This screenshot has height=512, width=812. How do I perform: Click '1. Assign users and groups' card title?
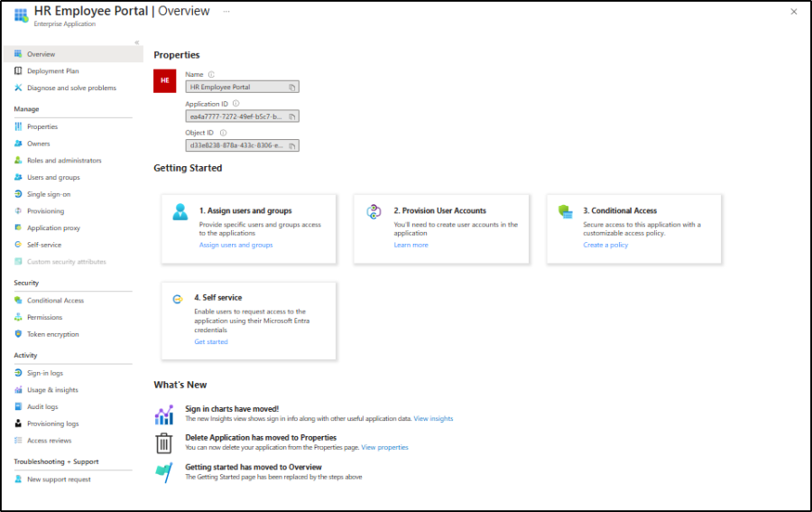[x=245, y=211]
